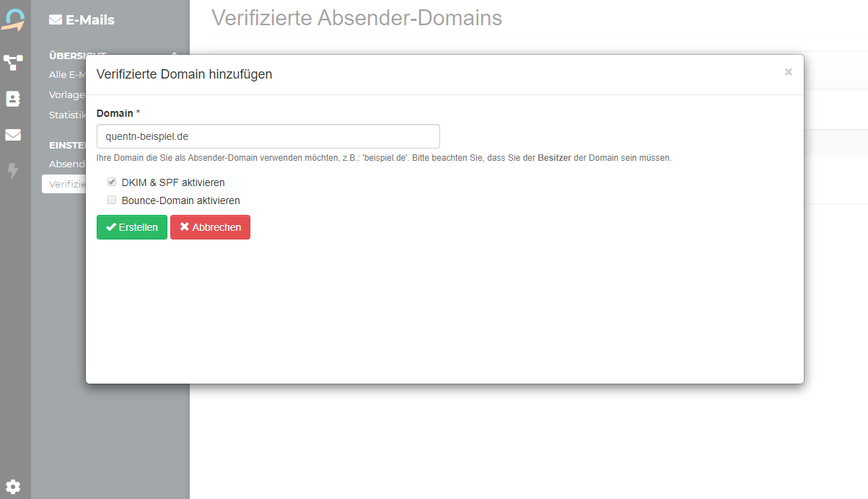This screenshot has height=499, width=868.
Task: Open Vorlagen menu entry
Action: click(x=67, y=94)
